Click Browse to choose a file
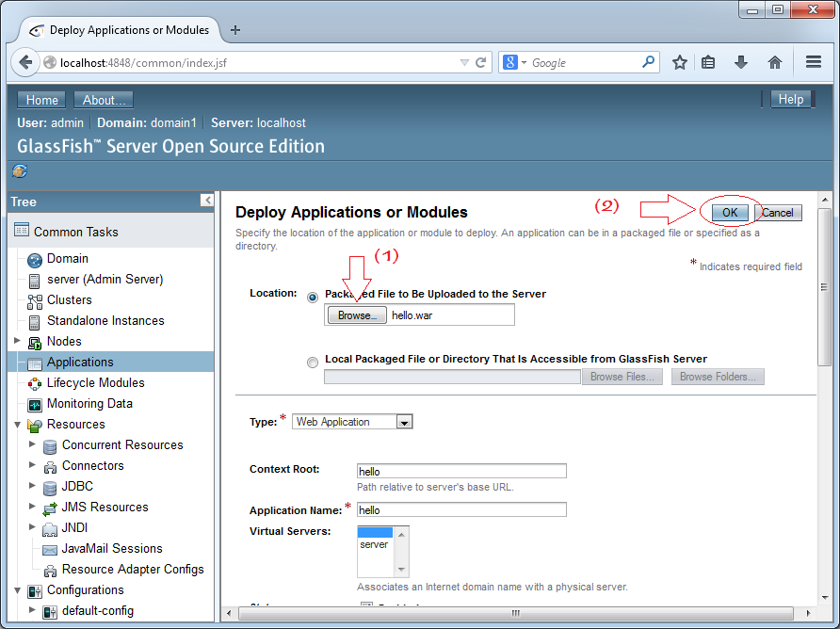Screen dimensions: 840x629 click(356, 315)
